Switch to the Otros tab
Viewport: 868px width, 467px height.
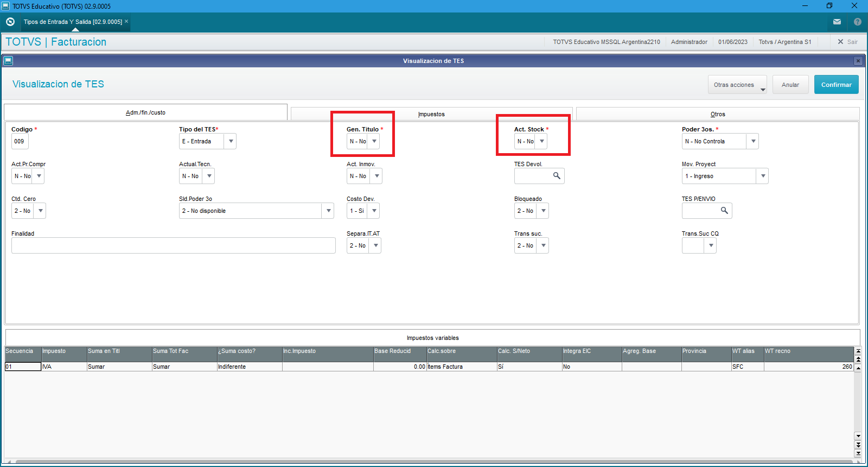pos(718,114)
